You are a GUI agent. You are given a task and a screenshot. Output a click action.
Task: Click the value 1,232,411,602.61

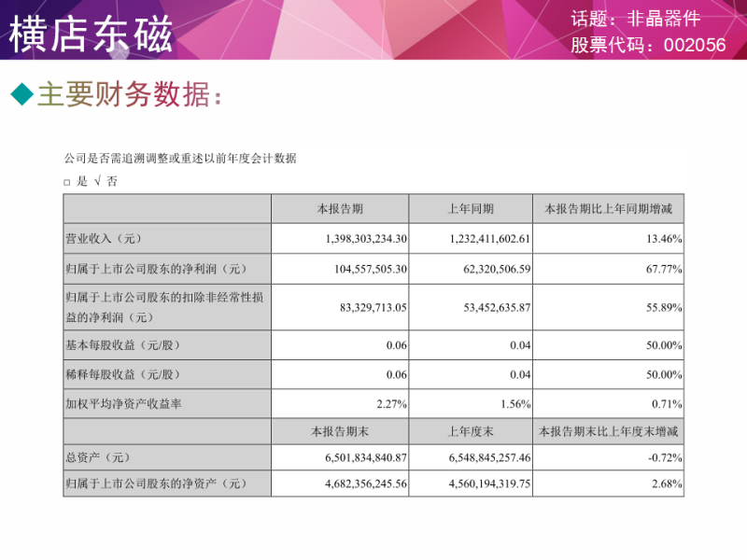[489, 239]
